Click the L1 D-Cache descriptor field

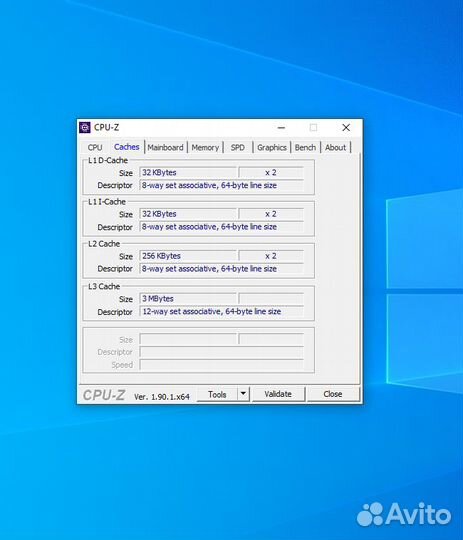pyautogui.click(x=221, y=185)
